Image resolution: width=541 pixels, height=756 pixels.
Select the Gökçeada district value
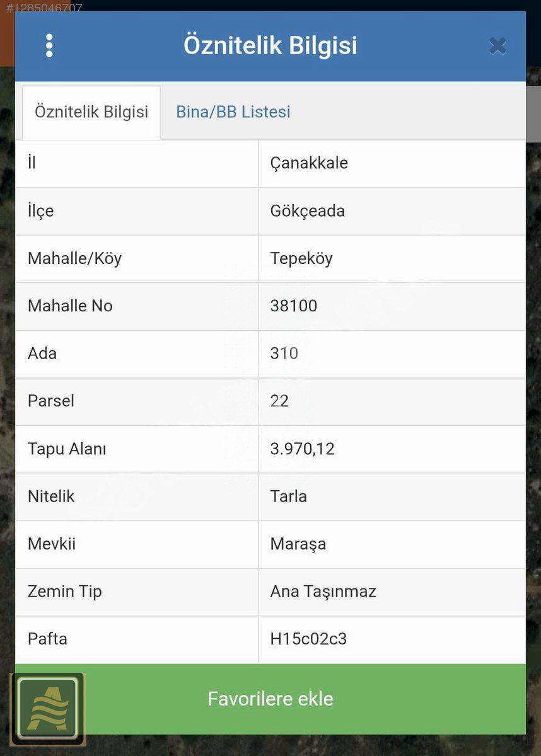[x=308, y=210]
